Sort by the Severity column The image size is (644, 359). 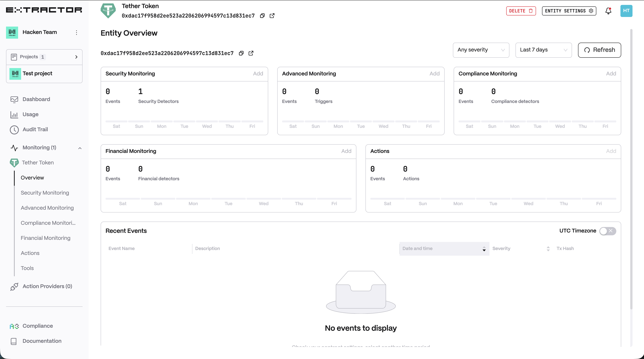point(548,249)
